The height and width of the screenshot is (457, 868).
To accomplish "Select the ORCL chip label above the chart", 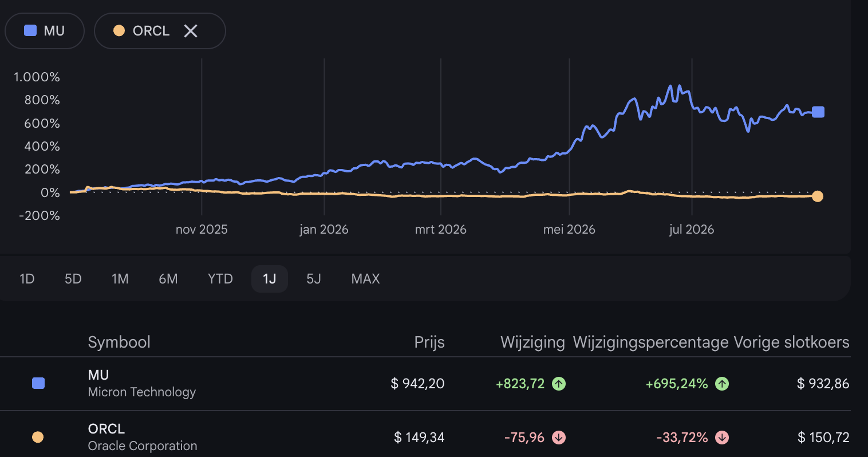I will pyautogui.click(x=151, y=31).
